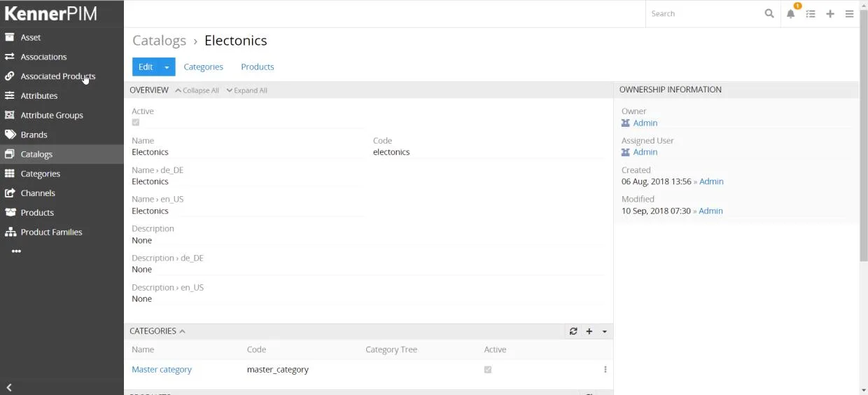The width and height of the screenshot is (868, 395).
Task: Add a category with the plus icon
Action: pyautogui.click(x=589, y=331)
